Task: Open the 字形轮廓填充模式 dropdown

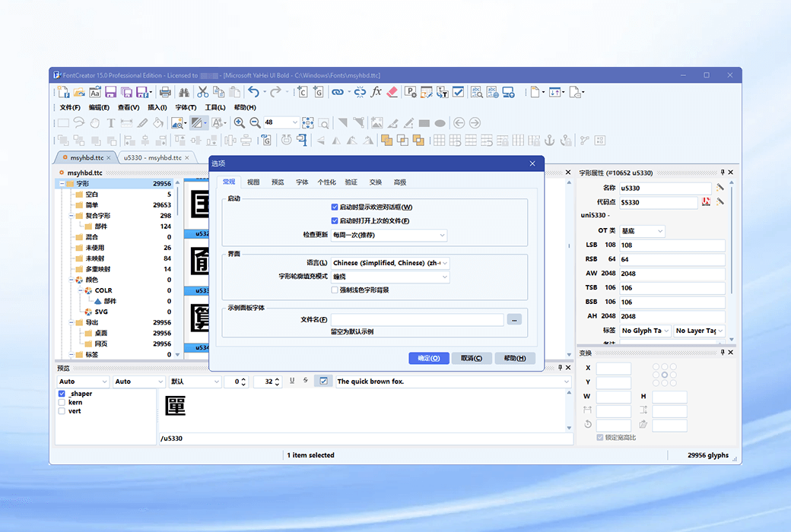Action: (x=390, y=277)
